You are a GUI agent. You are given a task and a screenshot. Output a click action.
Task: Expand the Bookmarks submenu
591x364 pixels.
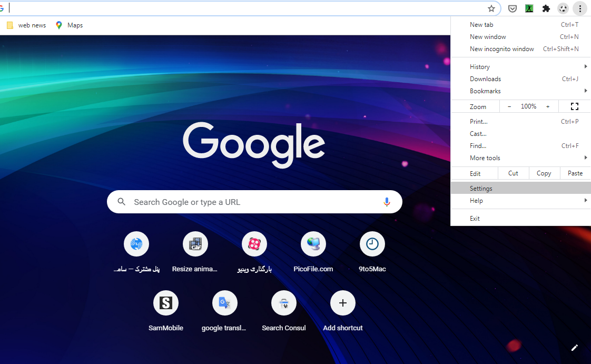[520, 91]
